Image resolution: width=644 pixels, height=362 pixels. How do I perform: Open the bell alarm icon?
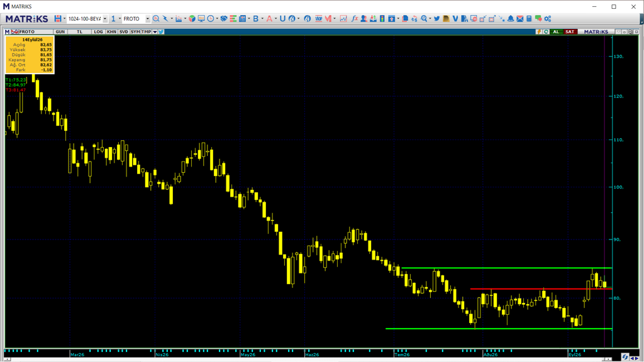click(x=511, y=19)
